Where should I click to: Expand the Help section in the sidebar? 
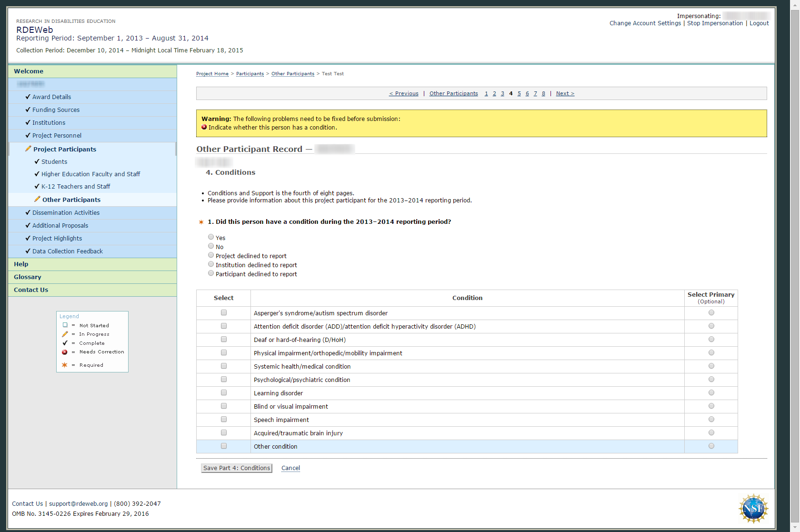pos(21,264)
